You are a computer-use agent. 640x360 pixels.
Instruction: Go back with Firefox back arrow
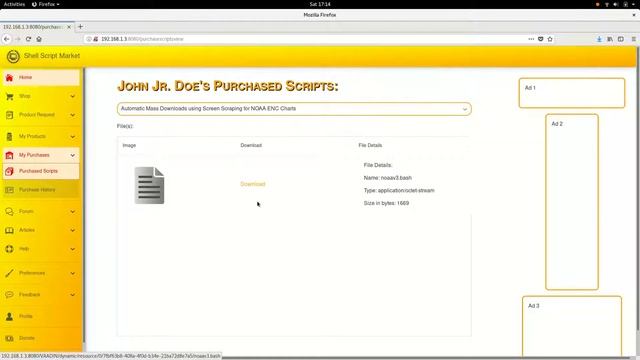click(7, 39)
